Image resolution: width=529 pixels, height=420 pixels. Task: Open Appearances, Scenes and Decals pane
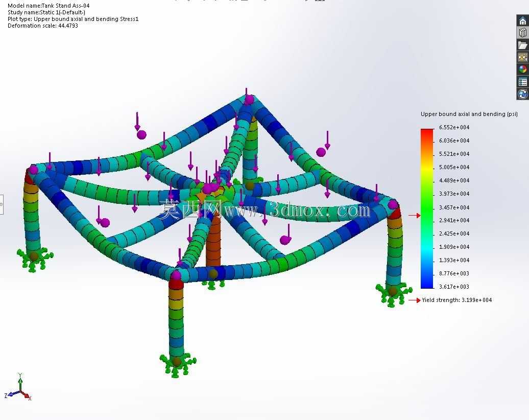pyautogui.click(x=522, y=69)
